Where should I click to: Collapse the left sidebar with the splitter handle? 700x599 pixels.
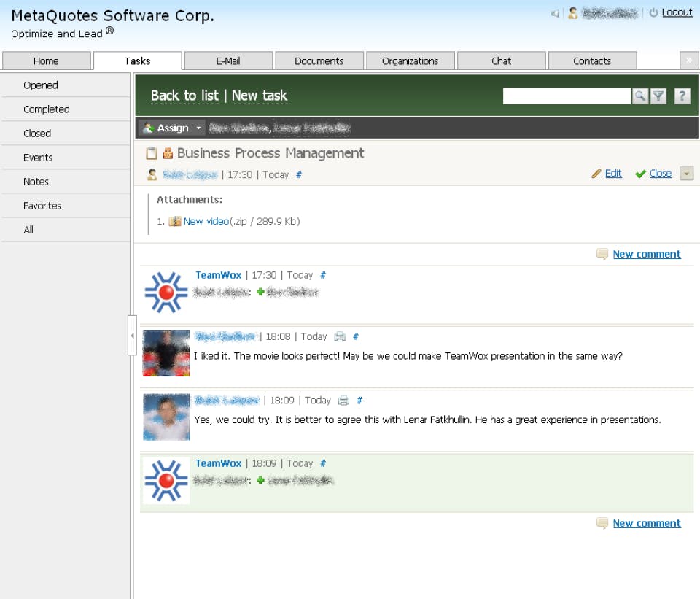click(x=132, y=336)
